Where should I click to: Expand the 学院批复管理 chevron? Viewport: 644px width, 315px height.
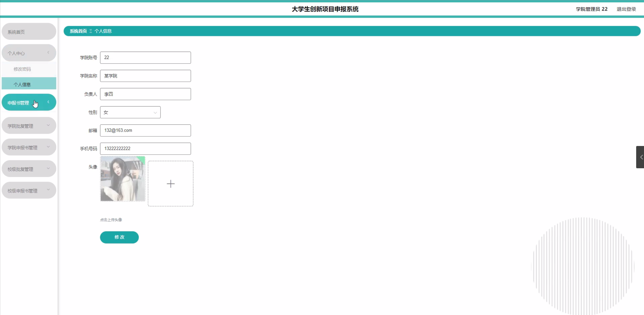point(48,125)
